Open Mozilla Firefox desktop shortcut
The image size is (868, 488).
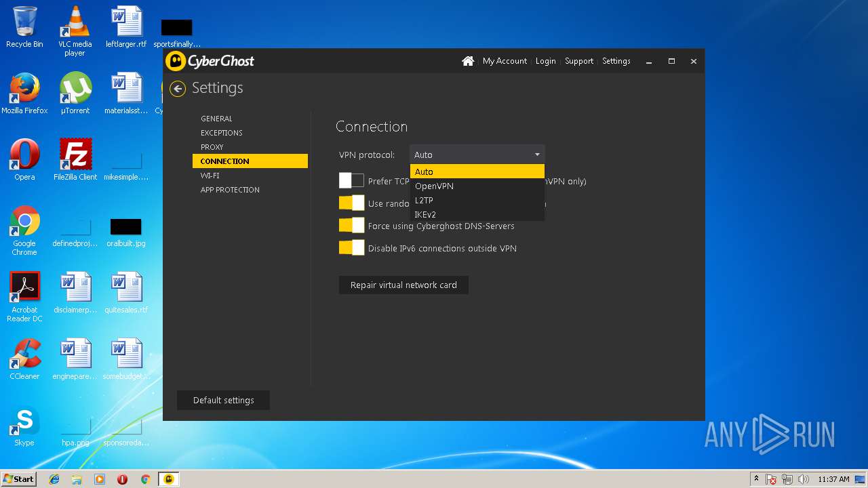tap(24, 94)
